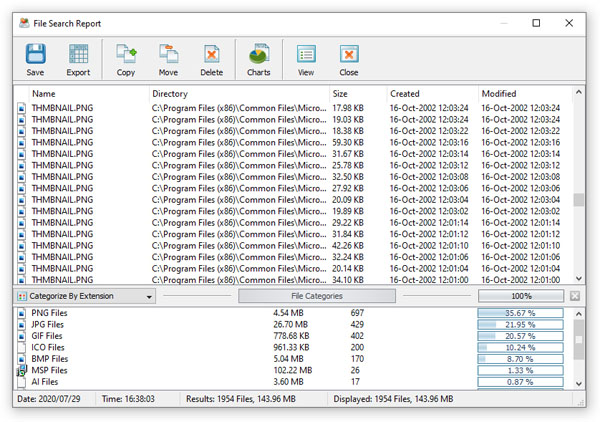Select the JPG Files category label
The image size is (600, 422).
coord(47,325)
